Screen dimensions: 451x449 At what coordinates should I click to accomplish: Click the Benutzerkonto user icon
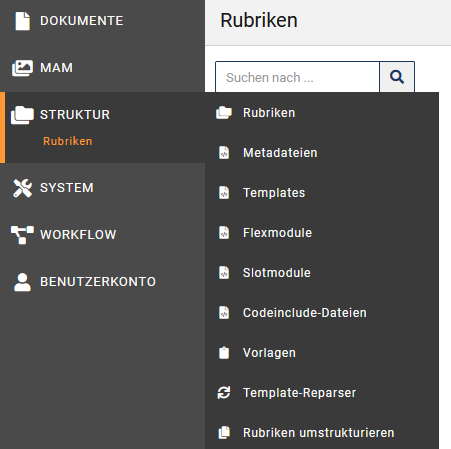22,282
